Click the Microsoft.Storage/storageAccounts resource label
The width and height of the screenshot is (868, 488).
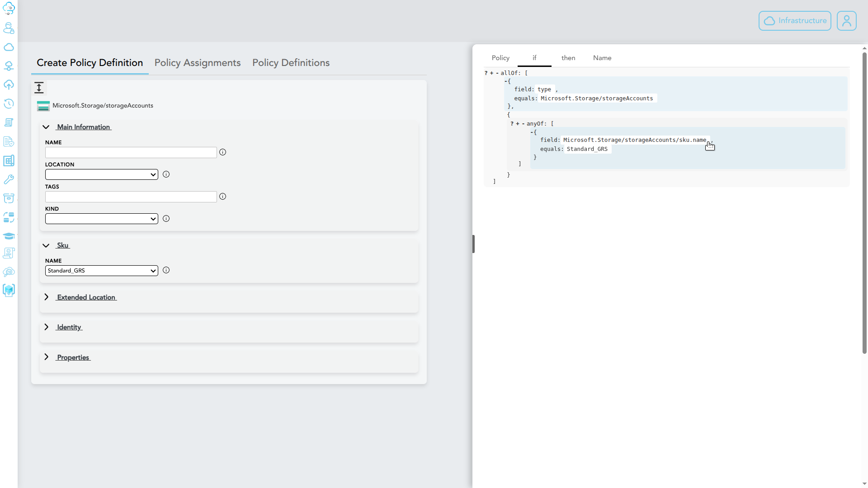click(x=103, y=106)
